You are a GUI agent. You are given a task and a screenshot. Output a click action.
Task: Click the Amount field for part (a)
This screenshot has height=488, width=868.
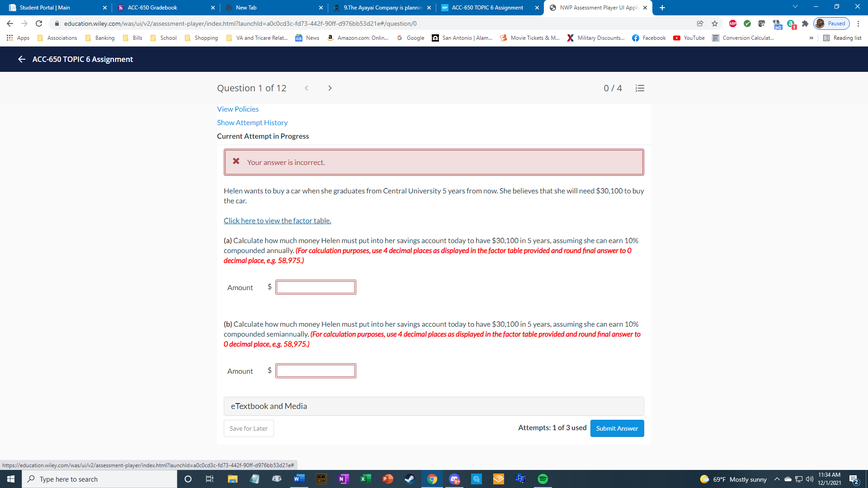coord(316,287)
